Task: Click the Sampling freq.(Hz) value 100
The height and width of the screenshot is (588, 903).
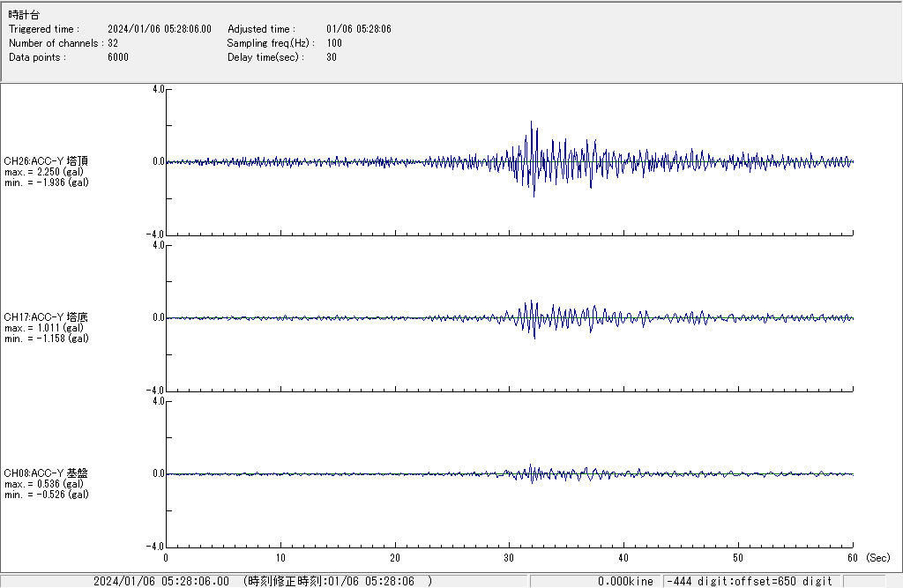Action: tap(334, 43)
